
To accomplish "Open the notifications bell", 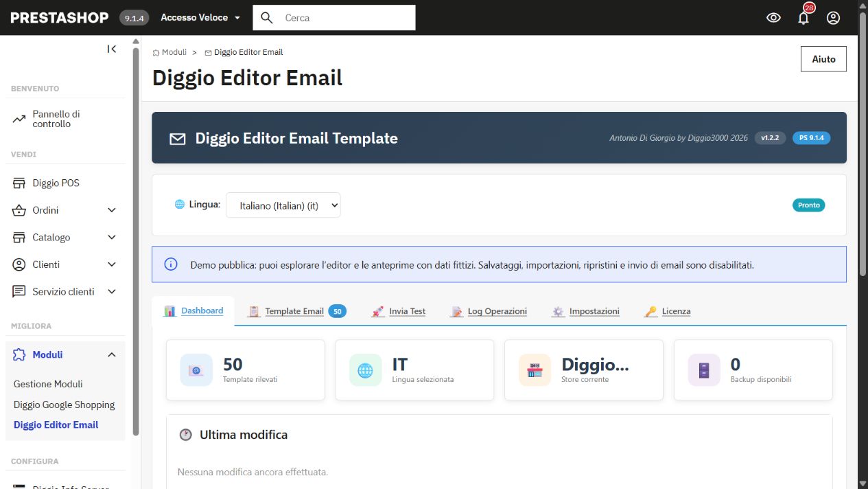I will (x=804, y=18).
